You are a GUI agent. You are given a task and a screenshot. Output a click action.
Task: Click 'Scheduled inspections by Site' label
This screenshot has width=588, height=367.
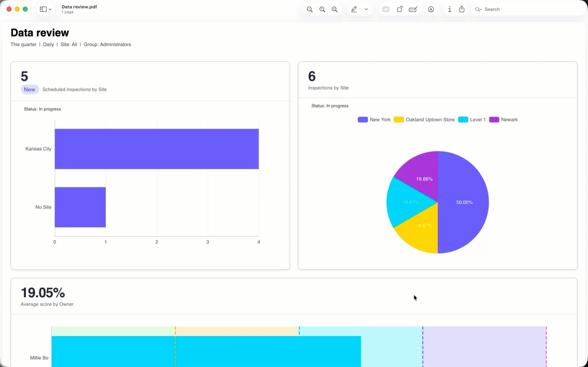coord(75,90)
